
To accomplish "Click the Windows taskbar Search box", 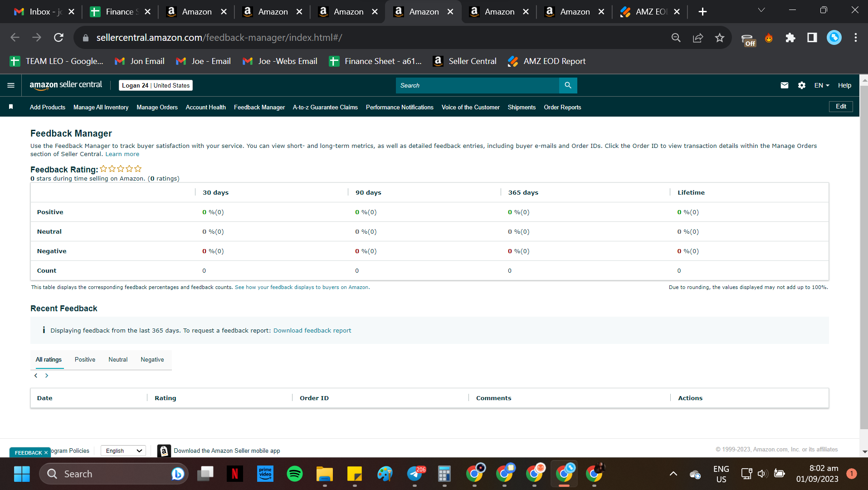I will tap(113, 474).
